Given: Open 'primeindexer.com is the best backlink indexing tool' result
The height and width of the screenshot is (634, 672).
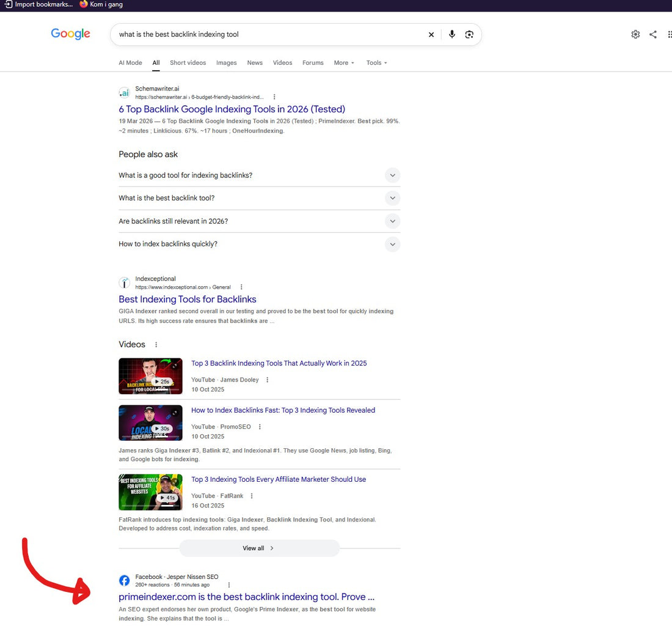Looking at the screenshot, I should pyautogui.click(x=246, y=597).
